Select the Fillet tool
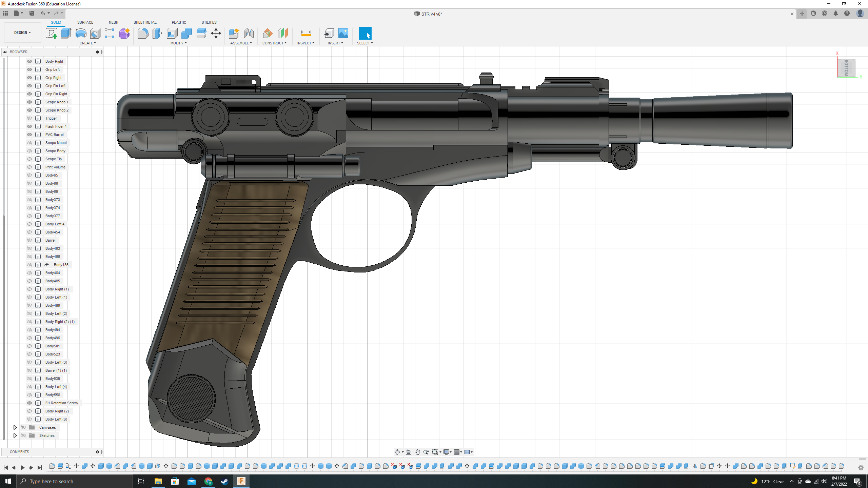 [x=143, y=33]
